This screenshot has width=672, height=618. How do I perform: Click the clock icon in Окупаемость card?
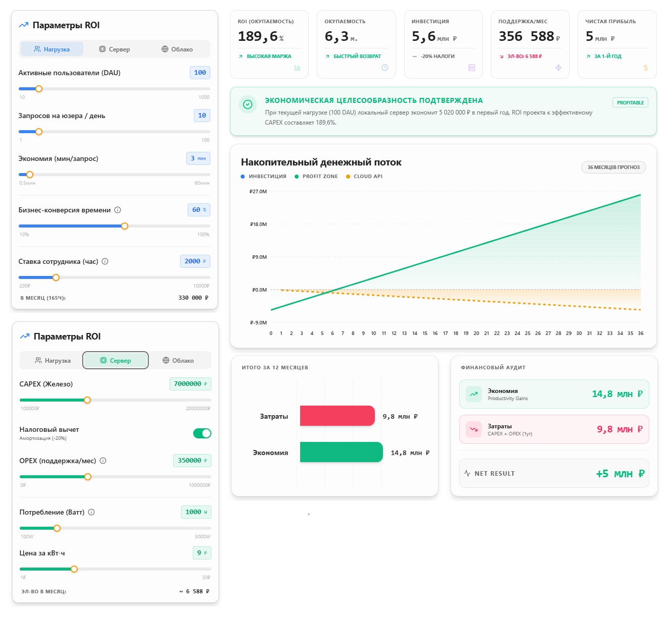point(385,68)
